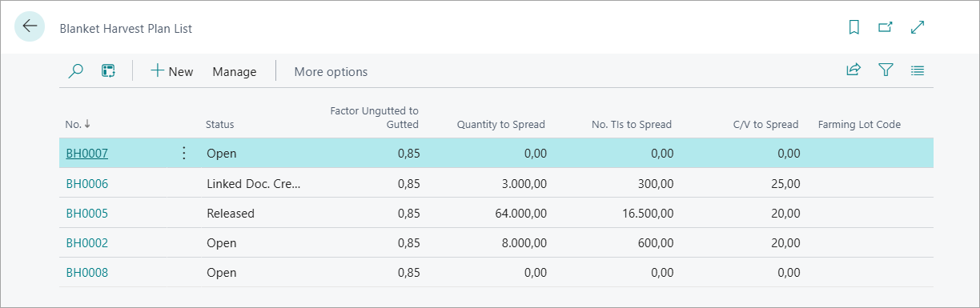
Task: Click the C/V to Spread column header
Action: (x=765, y=124)
